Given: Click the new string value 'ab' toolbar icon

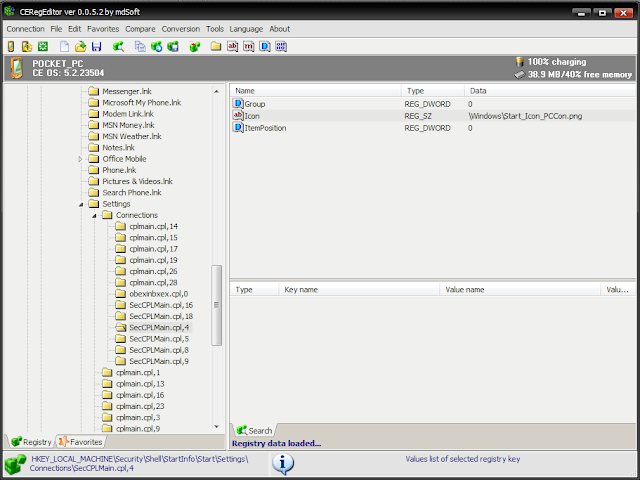Looking at the screenshot, I should [233, 46].
